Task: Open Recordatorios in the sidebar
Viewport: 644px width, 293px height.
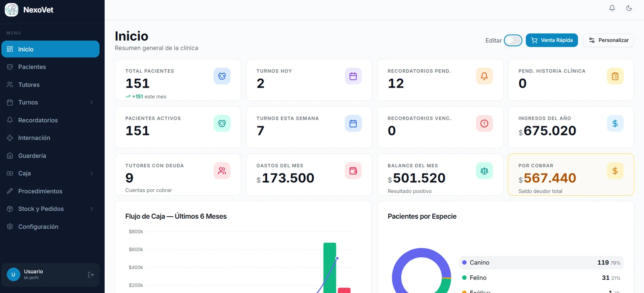Action: [50, 120]
